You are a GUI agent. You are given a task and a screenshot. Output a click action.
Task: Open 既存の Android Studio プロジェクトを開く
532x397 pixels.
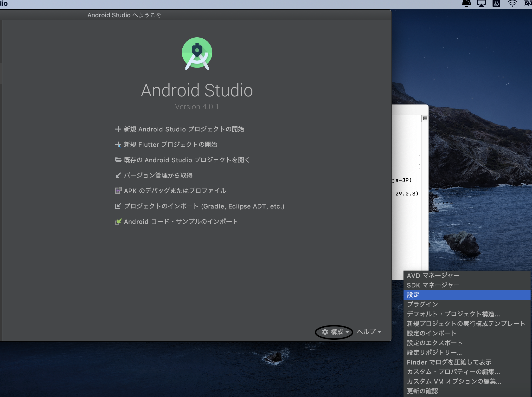(x=187, y=160)
